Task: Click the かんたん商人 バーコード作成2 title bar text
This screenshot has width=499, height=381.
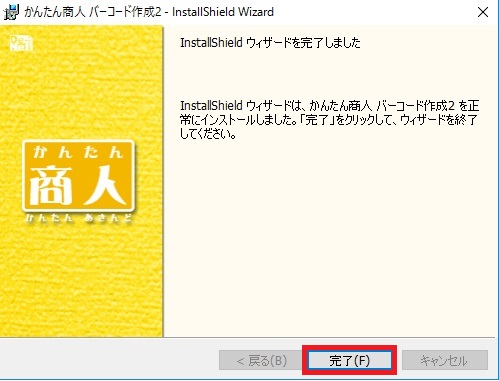Action: (93, 12)
